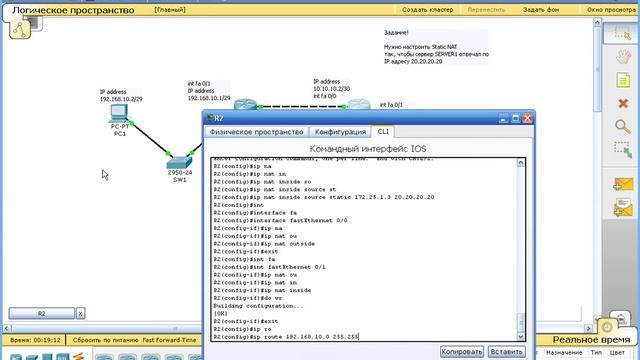640x360 pixels.
Task: Open the CLI tab in R2
Action: tap(383, 131)
